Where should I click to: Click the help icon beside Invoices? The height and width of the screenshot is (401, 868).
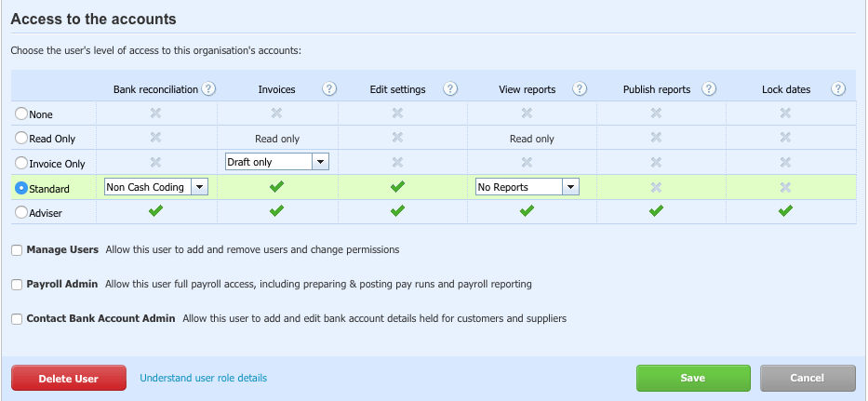pos(329,89)
